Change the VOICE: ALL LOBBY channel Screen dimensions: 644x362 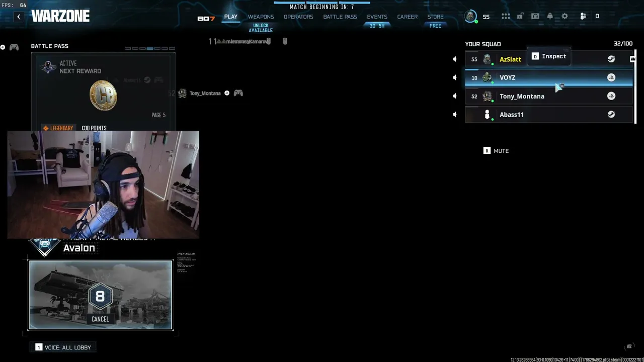[63, 347]
